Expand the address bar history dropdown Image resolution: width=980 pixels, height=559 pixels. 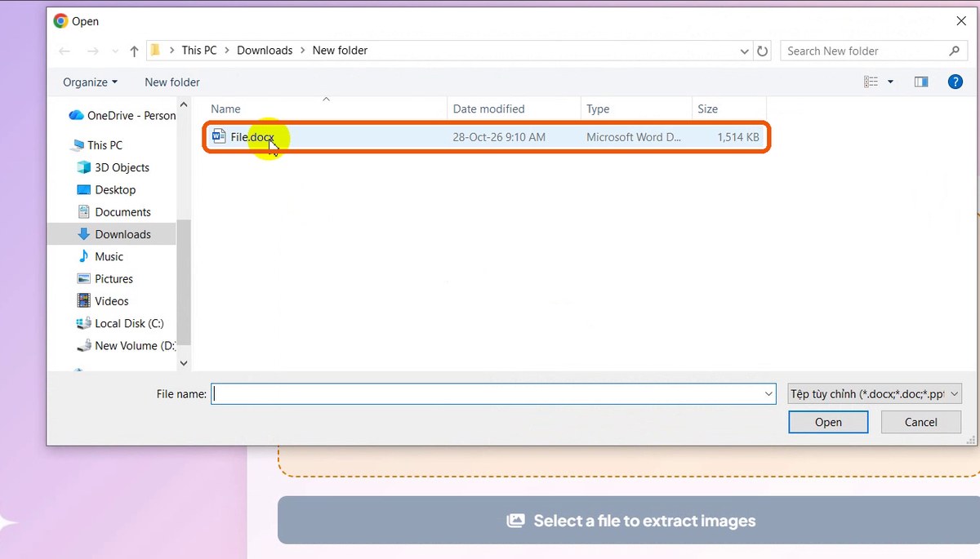[744, 51]
